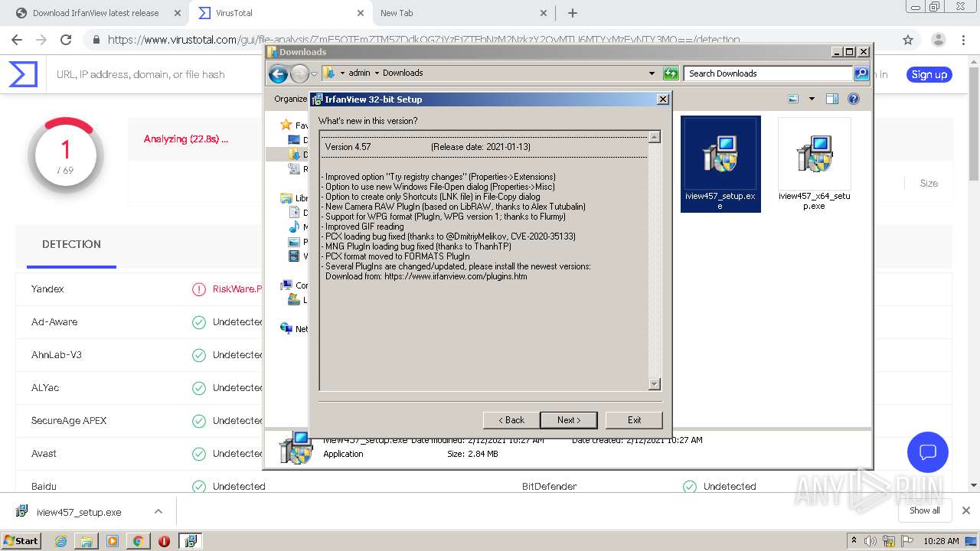Expand the download item options chevron
Screen dimensions: 980x551
pos(158,511)
